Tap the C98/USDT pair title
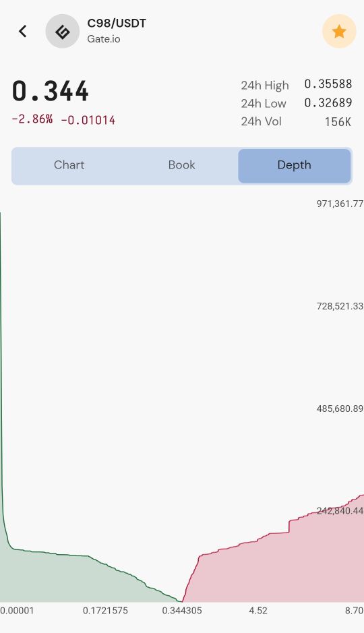Image resolution: width=364 pixels, height=633 pixels. (117, 24)
